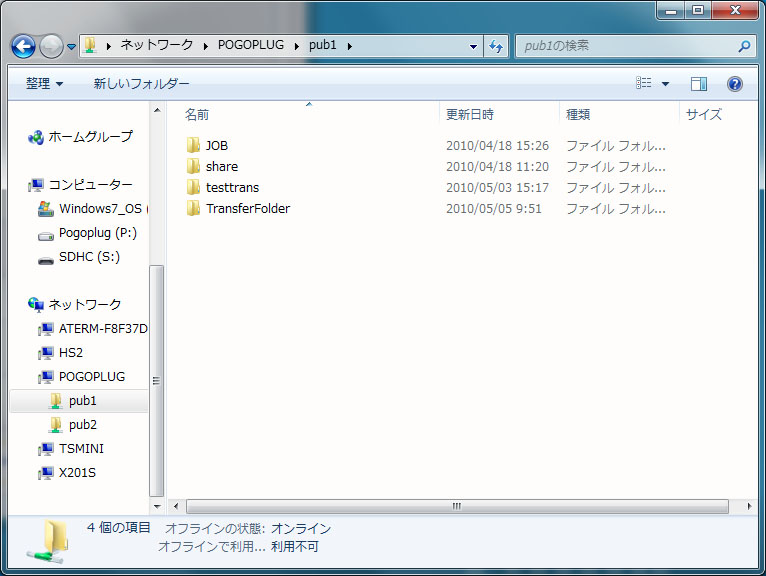Select ネットワーク in the navigation pane
Viewport: 766px width, 576px height.
point(85,304)
